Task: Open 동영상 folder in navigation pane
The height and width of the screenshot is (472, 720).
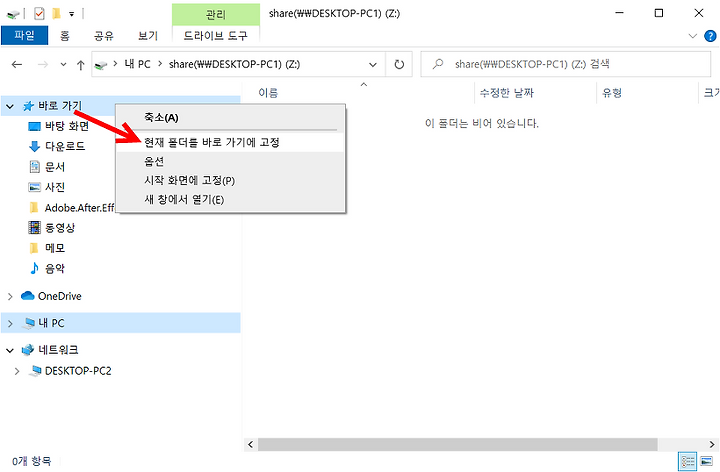Action: 60,228
